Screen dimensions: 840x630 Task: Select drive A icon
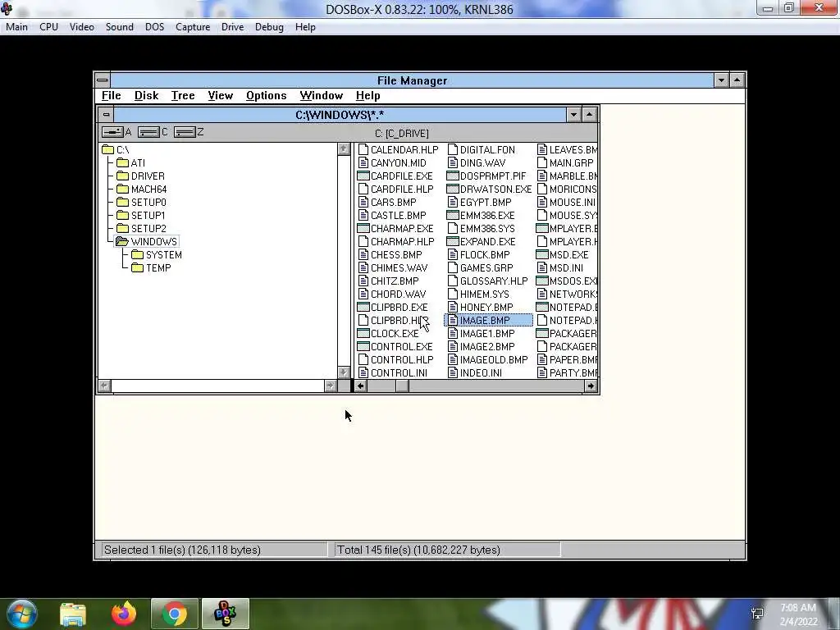click(112, 132)
